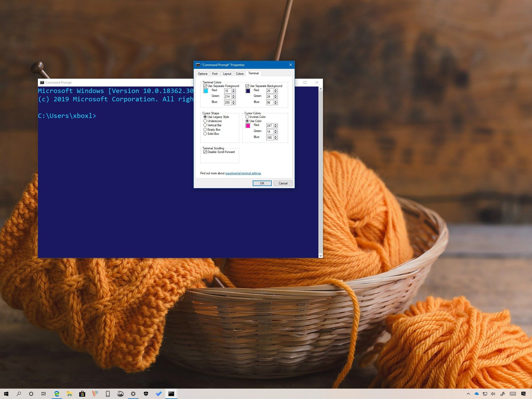Open the Font tab
Screen dimensions: 532x399
pos(215,74)
